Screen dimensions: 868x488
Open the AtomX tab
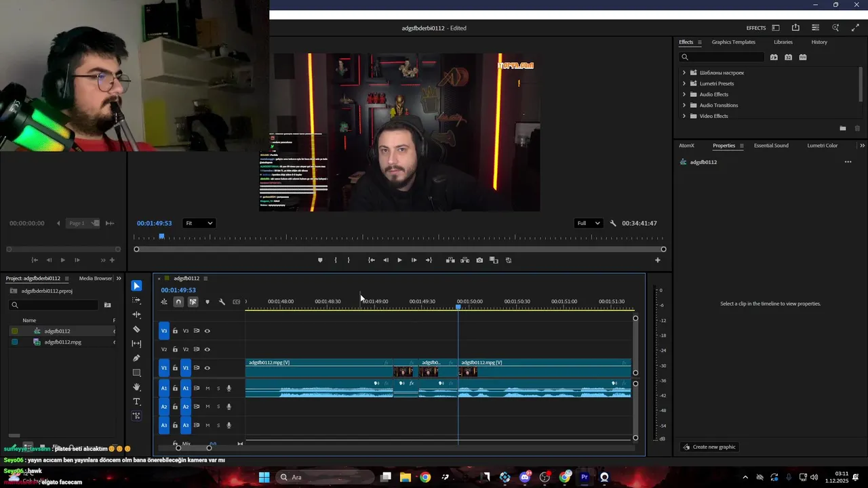point(686,146)
